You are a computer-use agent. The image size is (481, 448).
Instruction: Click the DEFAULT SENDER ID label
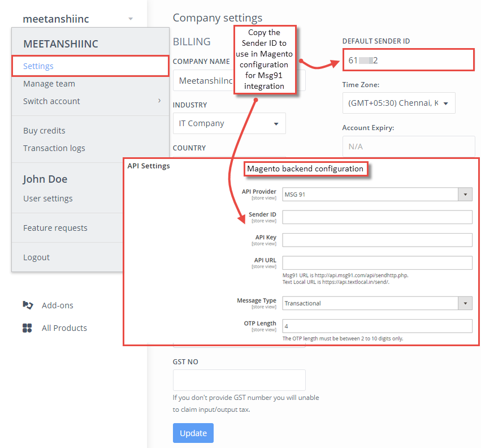coord(376,41)
